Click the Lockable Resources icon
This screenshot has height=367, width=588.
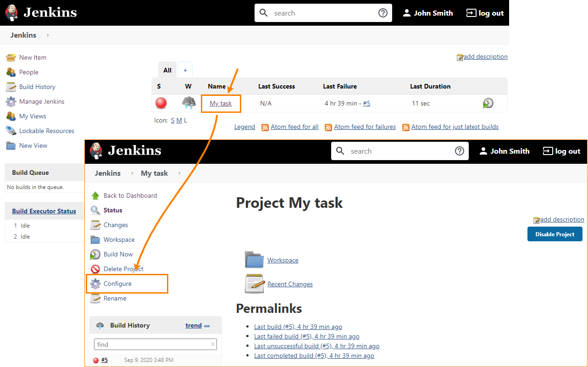pyautogui.click(x=11, y=131)
